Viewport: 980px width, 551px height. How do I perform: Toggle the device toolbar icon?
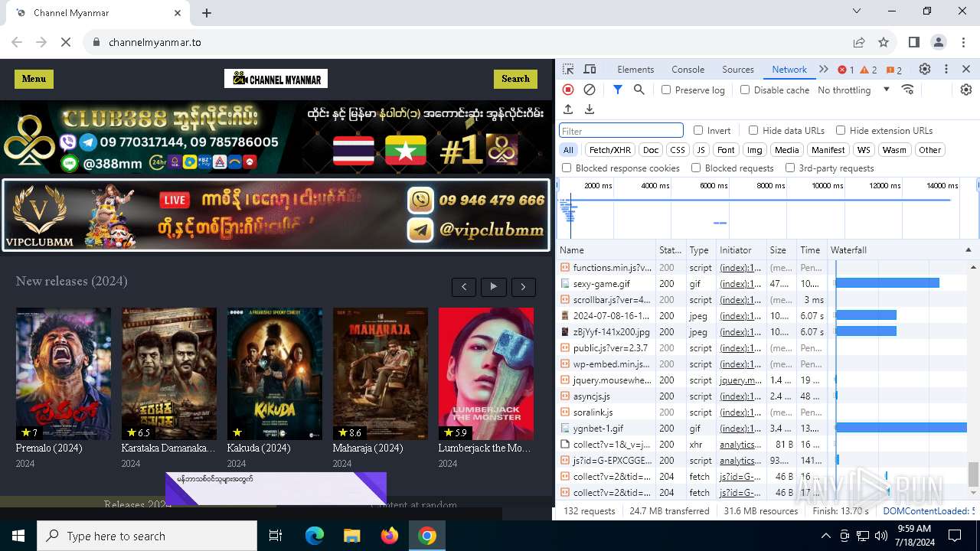(590, 69)
